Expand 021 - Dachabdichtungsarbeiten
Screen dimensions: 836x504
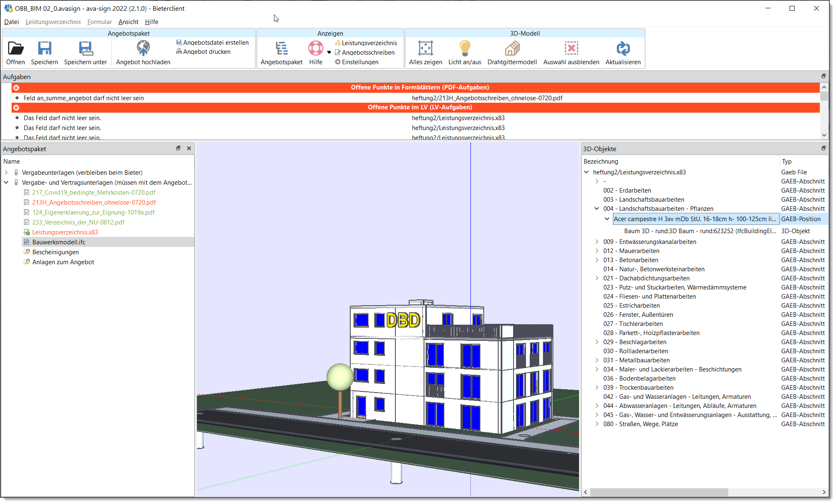[x=597, y=278]
